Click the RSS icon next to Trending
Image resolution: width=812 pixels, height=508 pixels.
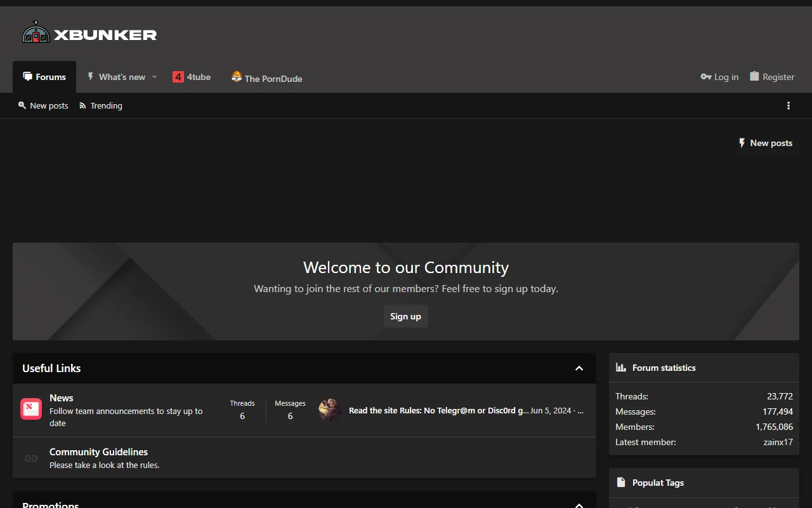coord(82,105)
